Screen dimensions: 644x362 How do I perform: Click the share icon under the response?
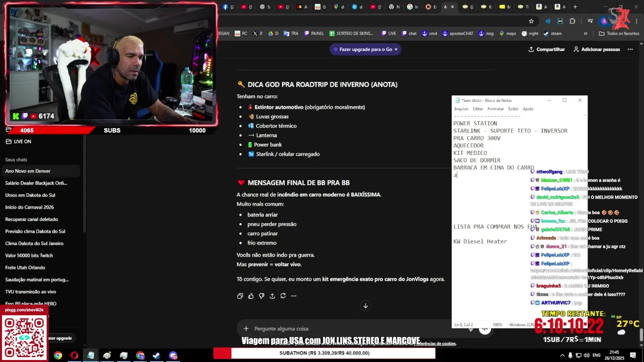pyautogui.click(x=272, y=296)
